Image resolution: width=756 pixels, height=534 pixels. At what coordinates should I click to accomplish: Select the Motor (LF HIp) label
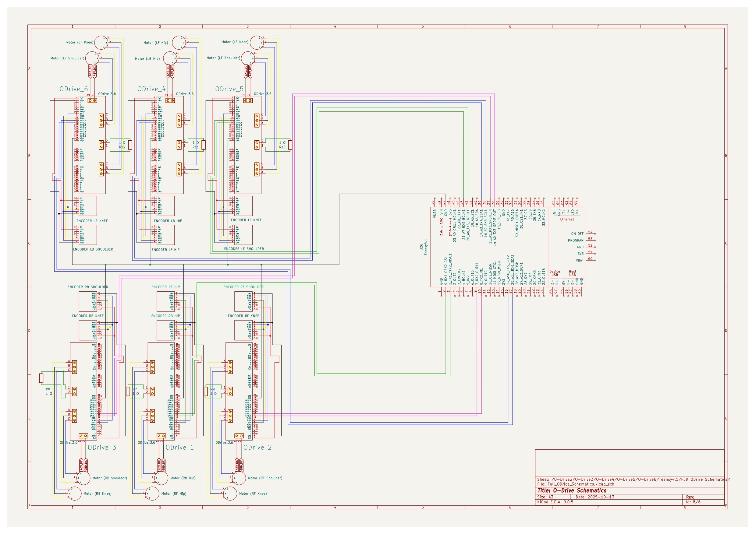point(156,43)
